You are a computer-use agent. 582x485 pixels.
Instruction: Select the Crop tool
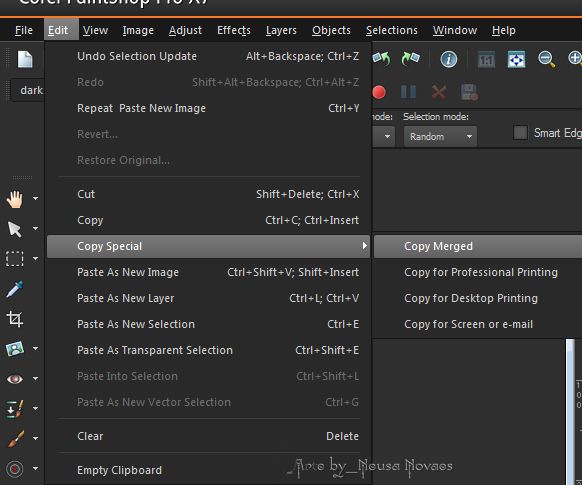point(14,319)
